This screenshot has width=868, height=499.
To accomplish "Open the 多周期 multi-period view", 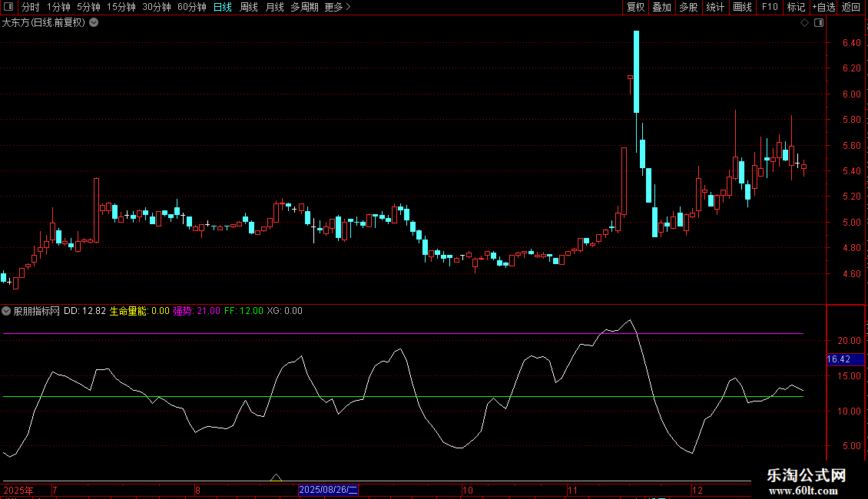I will [x=304, y=7].
